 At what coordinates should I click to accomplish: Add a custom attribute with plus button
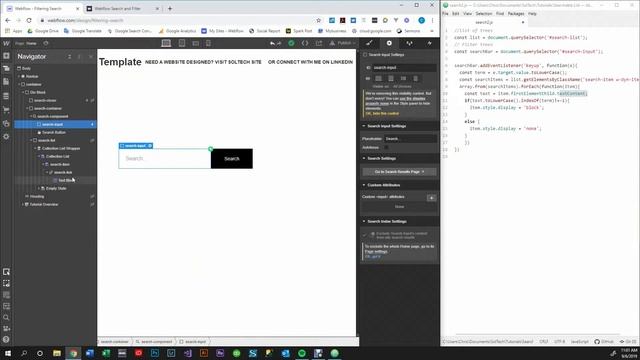click(431, 198)
